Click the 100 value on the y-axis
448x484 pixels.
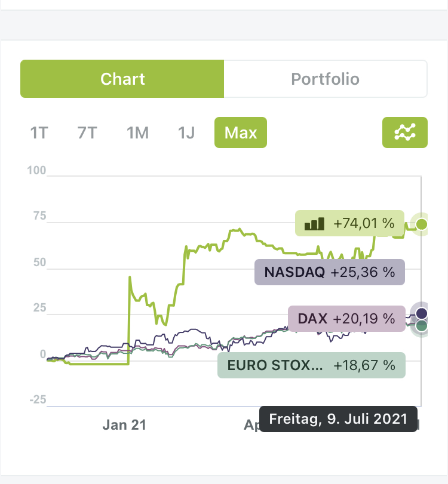tap(36, 171)
